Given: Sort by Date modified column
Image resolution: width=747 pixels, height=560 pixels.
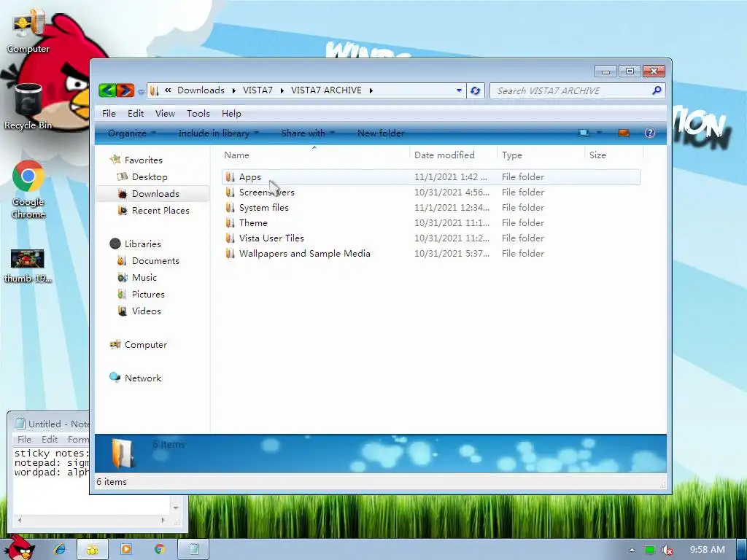Looking at the screenshot, I should [453, 155].
